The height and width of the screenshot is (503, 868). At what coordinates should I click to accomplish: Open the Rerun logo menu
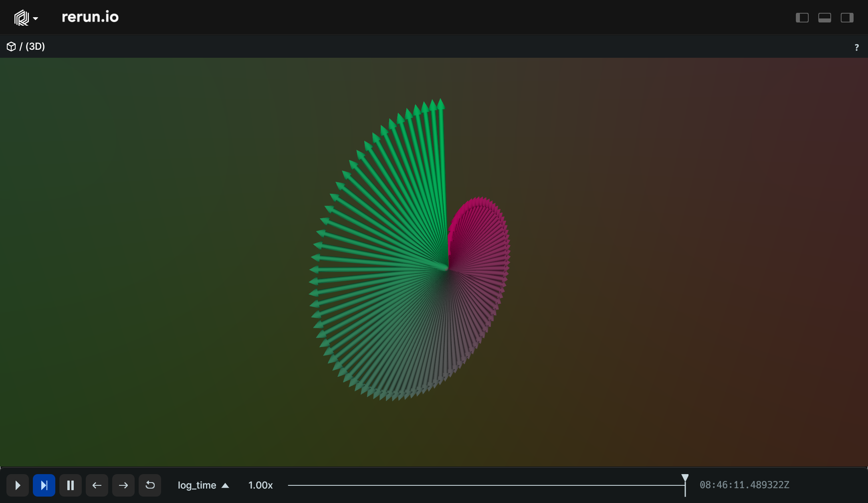coord(26,18)
